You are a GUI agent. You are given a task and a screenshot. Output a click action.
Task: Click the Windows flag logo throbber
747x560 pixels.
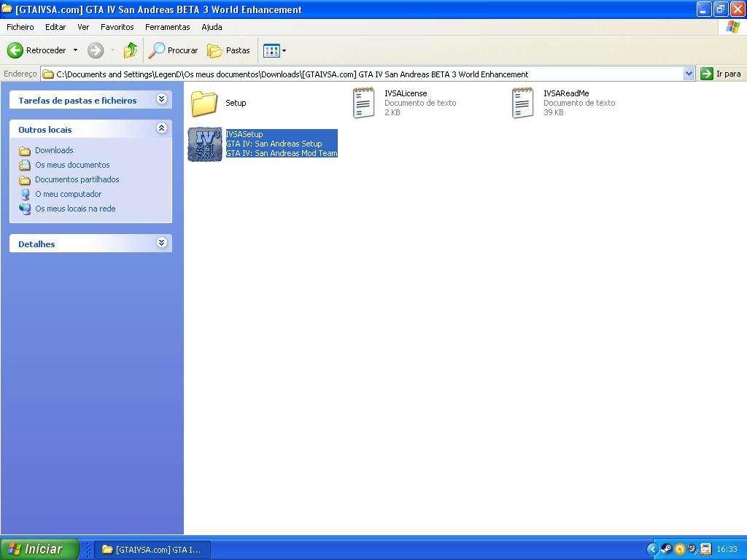pyautogui.click(x=732, y=27)
